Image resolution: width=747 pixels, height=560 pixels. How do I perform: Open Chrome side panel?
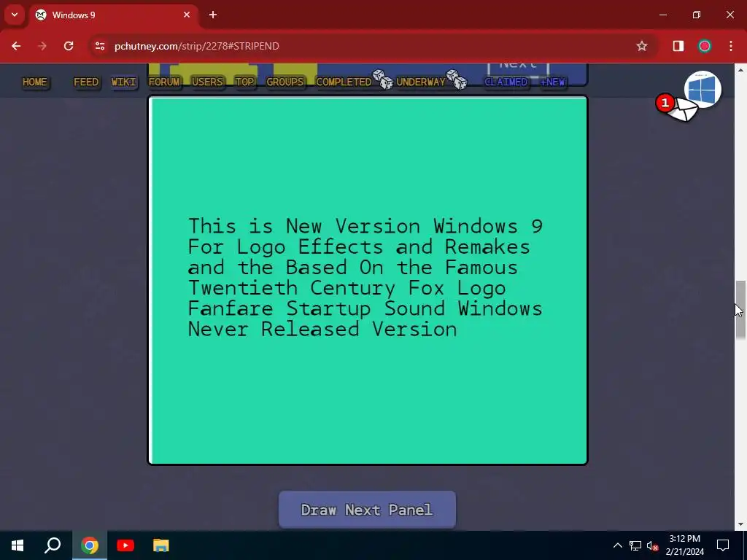pyautogui.click(x=678, y=46)
